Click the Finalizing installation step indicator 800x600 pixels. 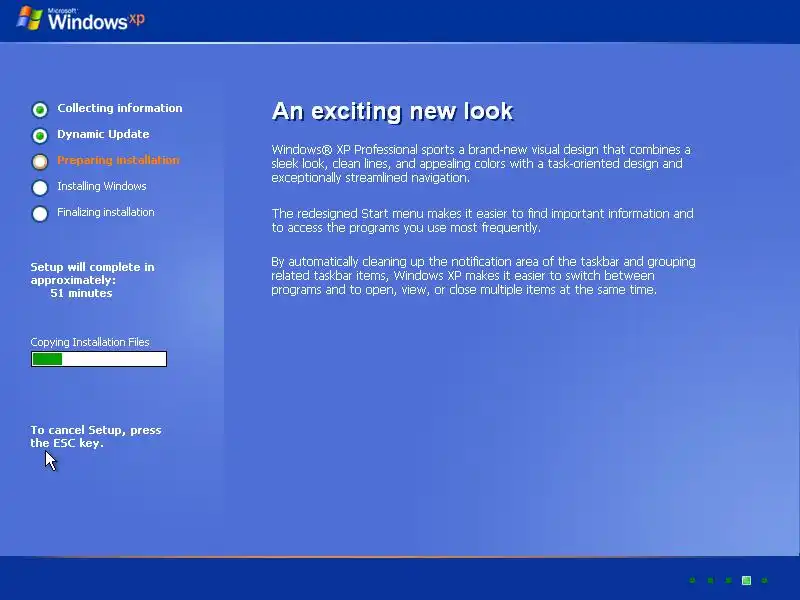coord(40,213)
